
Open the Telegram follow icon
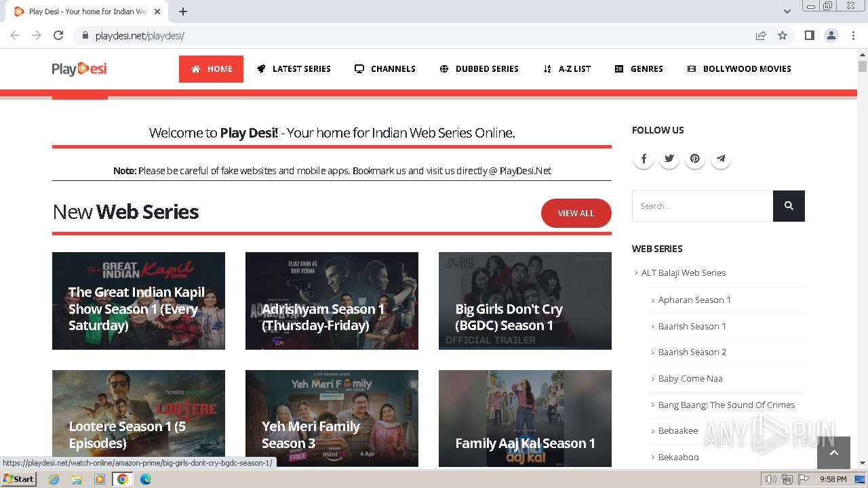721,159
